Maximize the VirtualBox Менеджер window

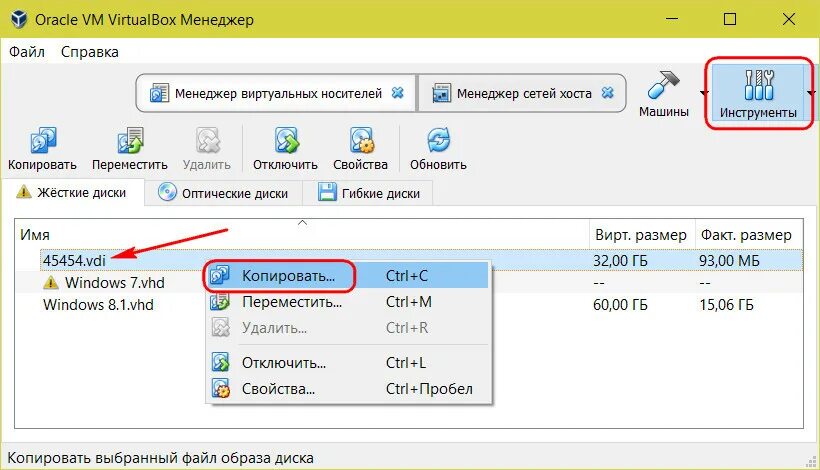(x=730, y=19)
